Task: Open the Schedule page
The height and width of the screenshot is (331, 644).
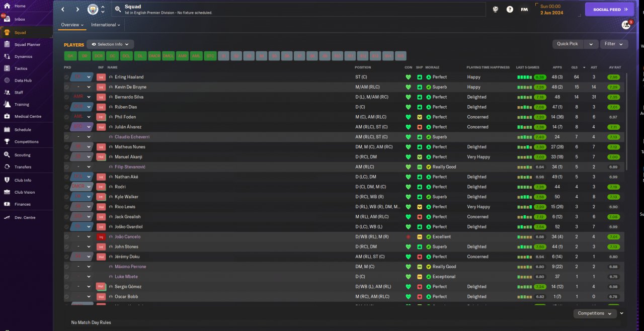Action: [x=23, y=130]
